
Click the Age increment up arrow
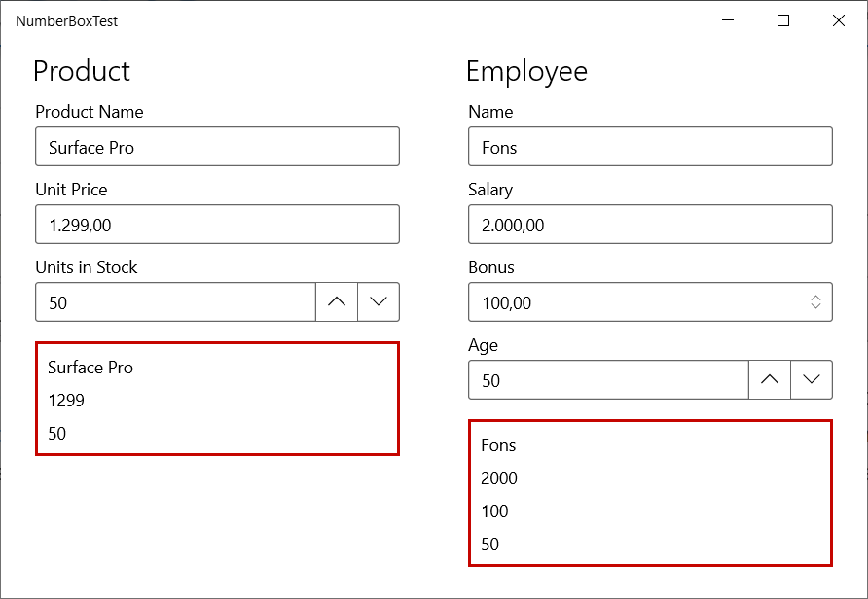(x=770, y=380)
